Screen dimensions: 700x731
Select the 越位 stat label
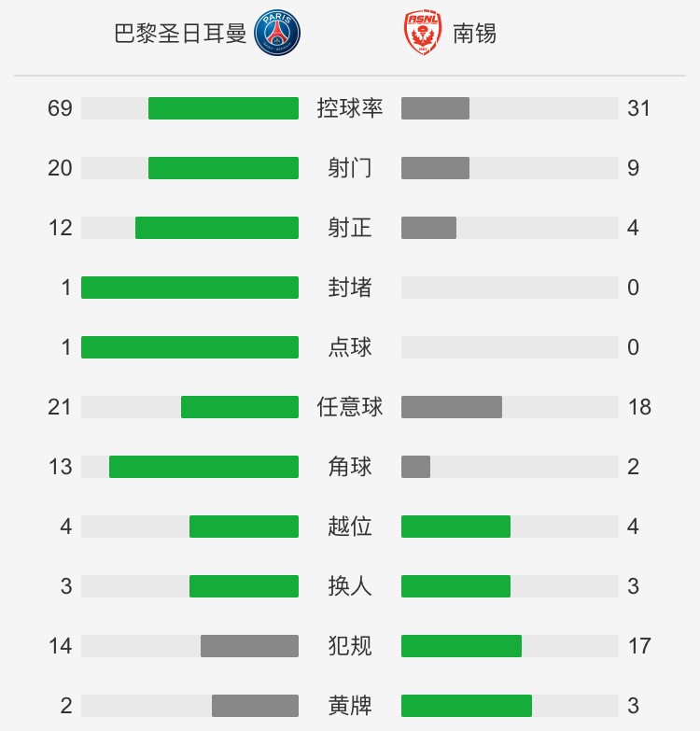(x=350, y=527)
